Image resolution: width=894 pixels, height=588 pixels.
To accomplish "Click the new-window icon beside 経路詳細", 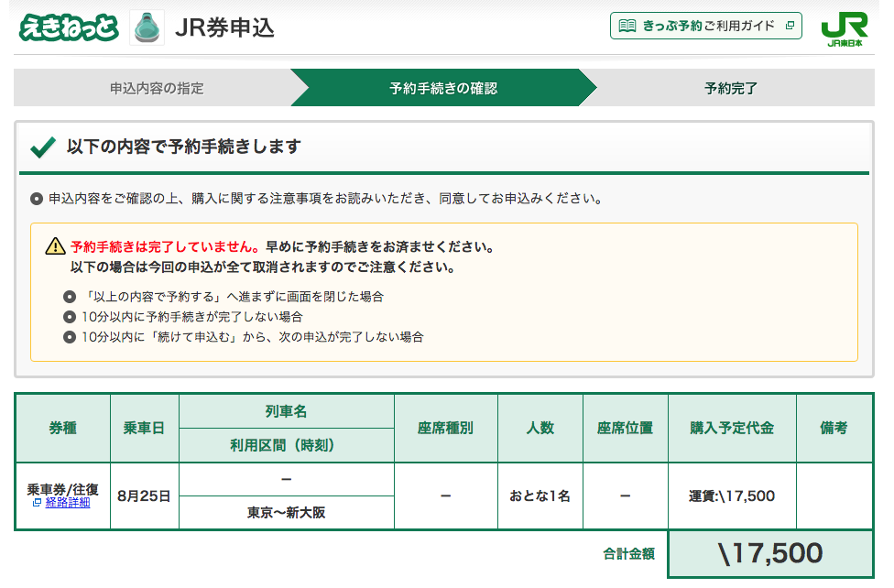I will click(x=37, y=503).
